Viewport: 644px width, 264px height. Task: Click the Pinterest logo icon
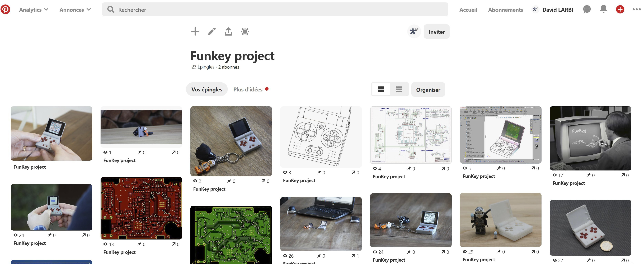(5, 9)
